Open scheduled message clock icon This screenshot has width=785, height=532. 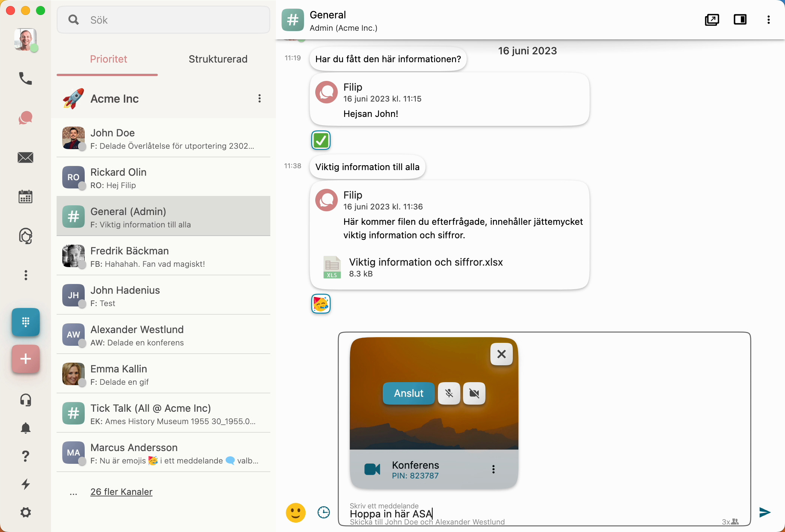(324, 513)
